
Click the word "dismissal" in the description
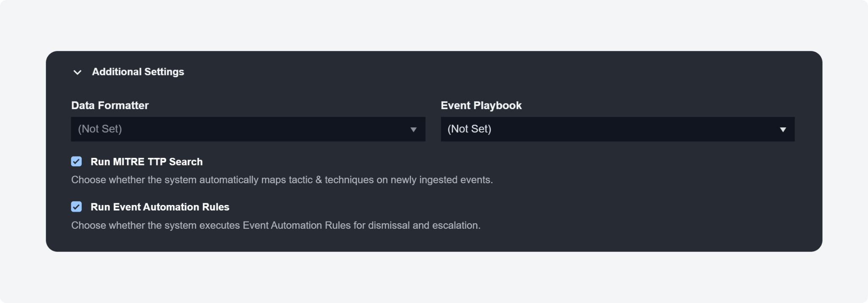pyautogui.click(x=389, y=225)
